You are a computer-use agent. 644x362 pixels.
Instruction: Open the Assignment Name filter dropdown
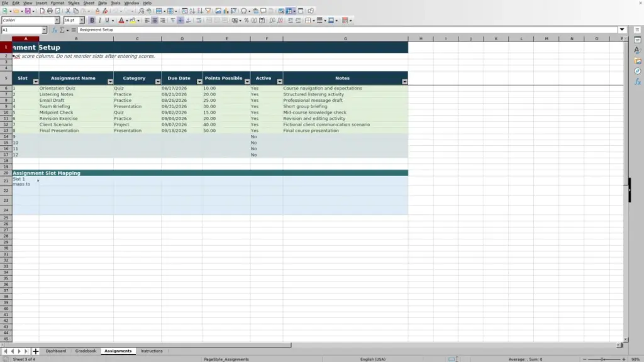coord(110,81)
